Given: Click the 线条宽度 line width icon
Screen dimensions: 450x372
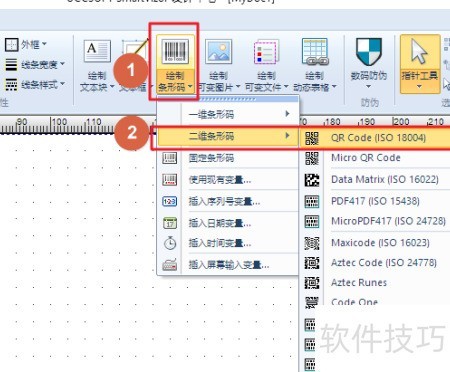Looking at the screenshot, I should tap(11, 64).
